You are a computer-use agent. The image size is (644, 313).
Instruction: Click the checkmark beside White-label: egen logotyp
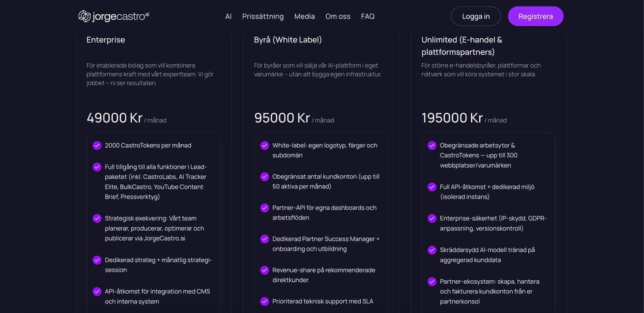[265, 145]
